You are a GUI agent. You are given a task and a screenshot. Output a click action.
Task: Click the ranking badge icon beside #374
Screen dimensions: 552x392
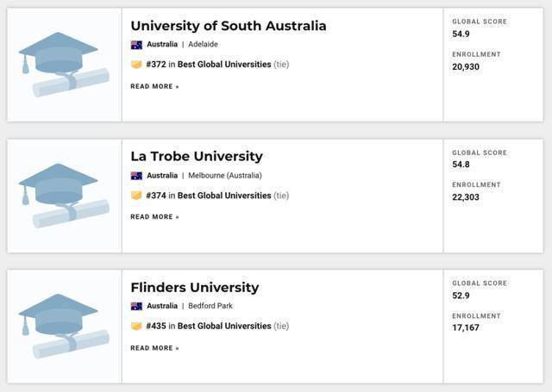[136, 196]
